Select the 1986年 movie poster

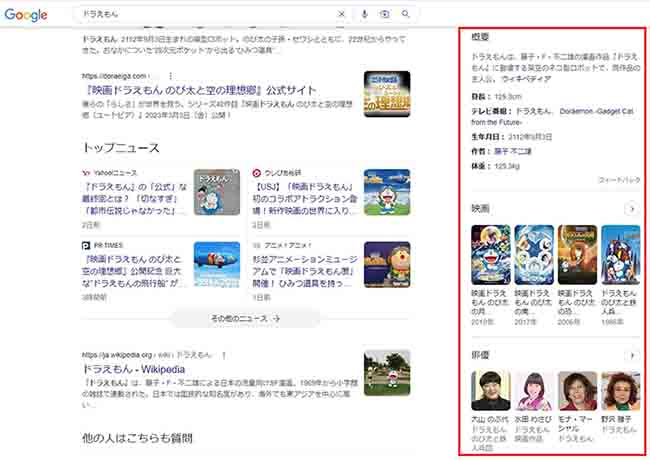tap(621, 255)
